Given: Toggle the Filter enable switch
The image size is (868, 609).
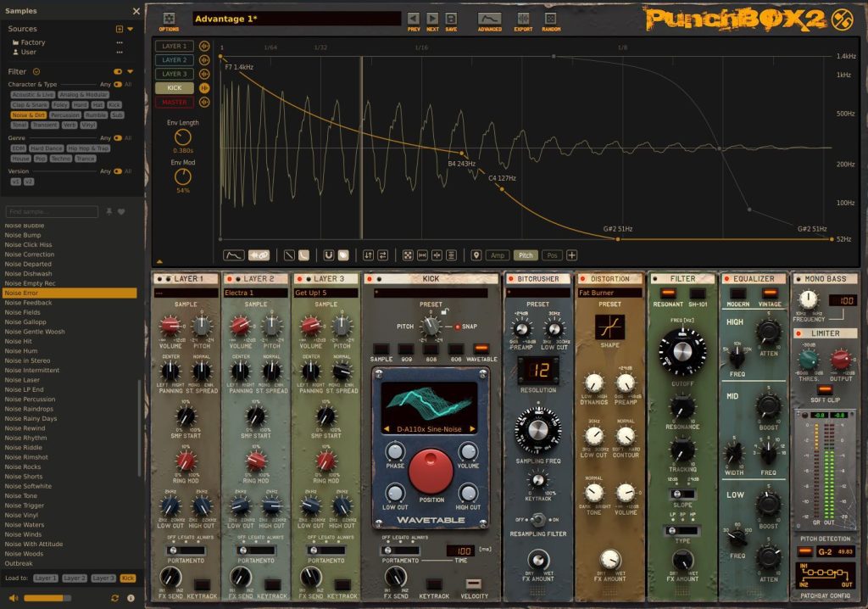Looking at the screenshot, I should pyautogui.click(x=118, y=71).
